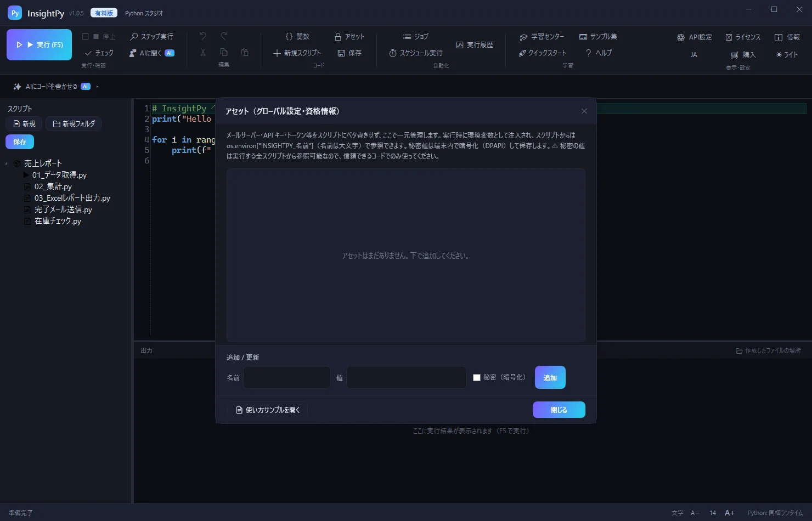Screen dimensions: 812x521
Task: Open the サンプル集 samples
Action: click(x=598, y=37)
